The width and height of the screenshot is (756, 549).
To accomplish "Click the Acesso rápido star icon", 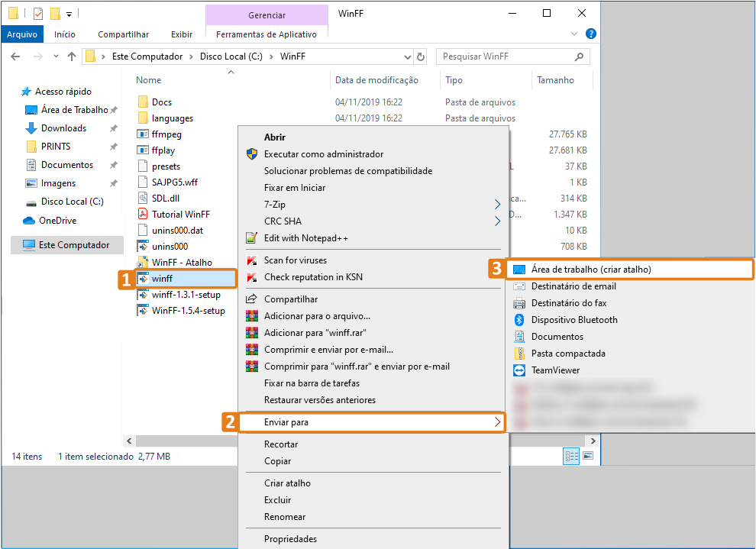I will pyautogui.click(x=26, y=92).
